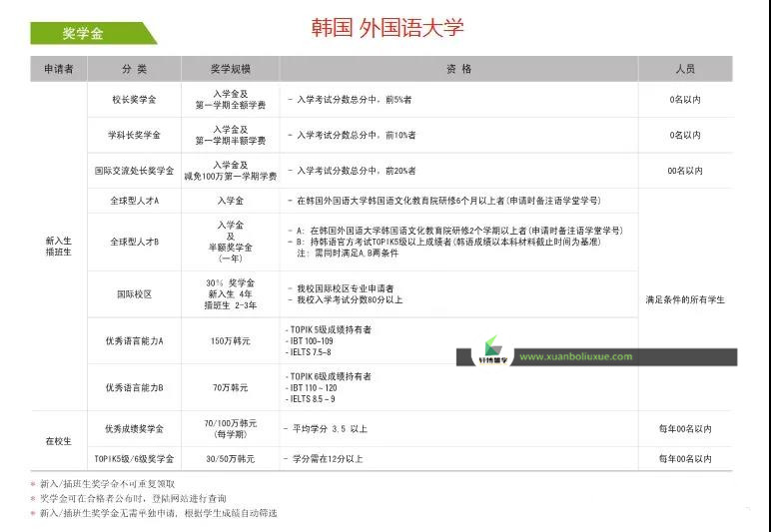Click the TOPIK 5级成绩持有者 line
The width and height of the screenshot is (771, 532).
329,329
